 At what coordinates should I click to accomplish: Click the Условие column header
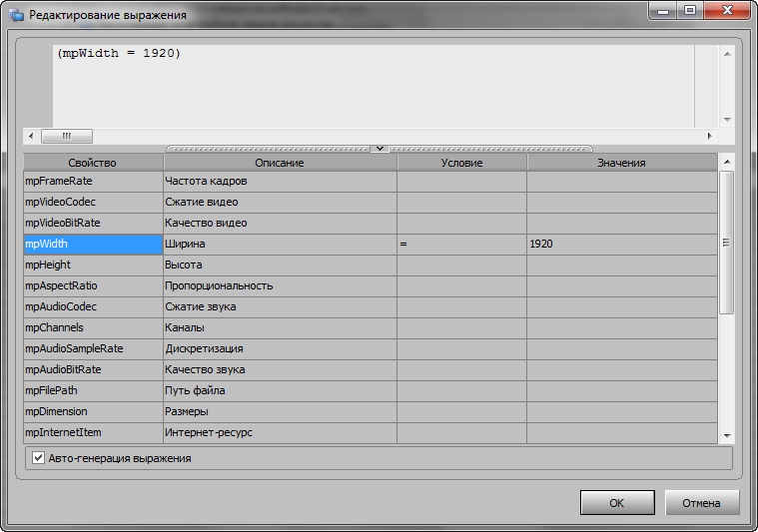[461, 162]
